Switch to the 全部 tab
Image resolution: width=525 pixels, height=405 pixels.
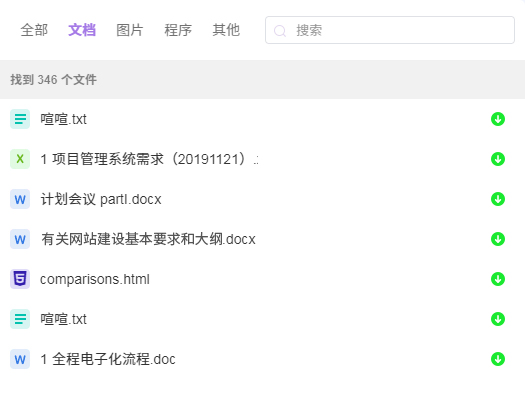[x=34, y=30]
